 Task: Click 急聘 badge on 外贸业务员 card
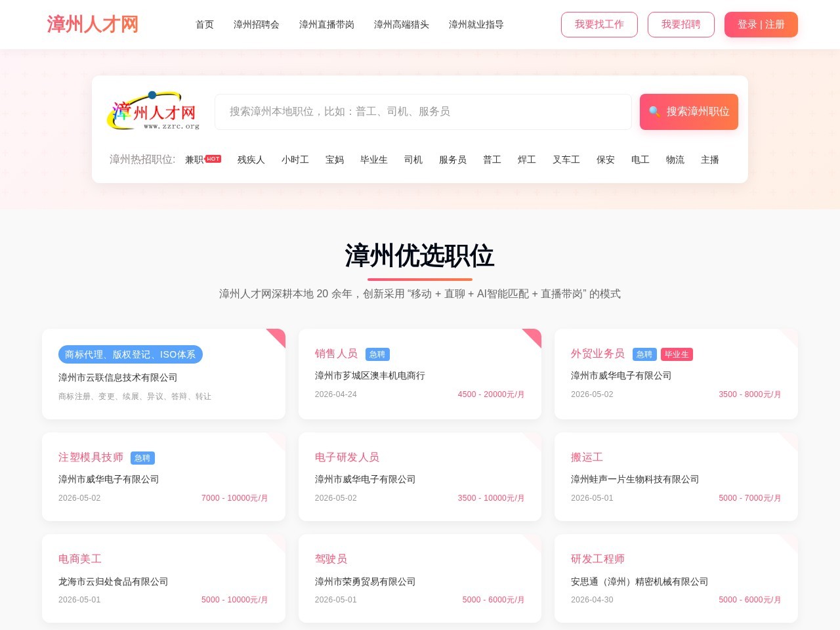pyautogui.click(x=644, y=354)
